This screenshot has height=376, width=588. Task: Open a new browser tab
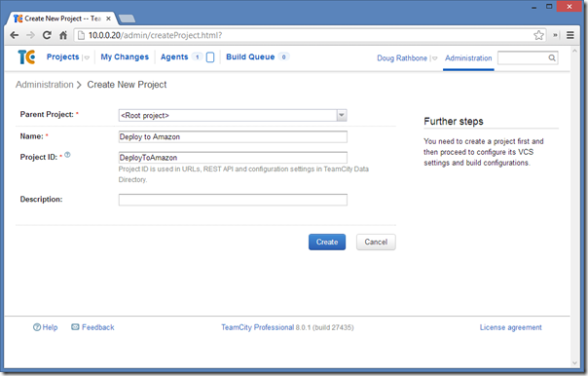pyautogui.click(x=127, y=19)
